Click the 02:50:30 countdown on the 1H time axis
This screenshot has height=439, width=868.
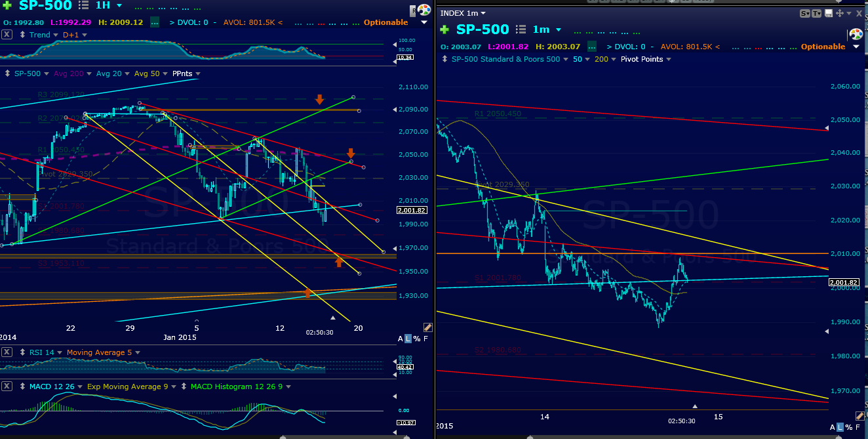point(319,332)
